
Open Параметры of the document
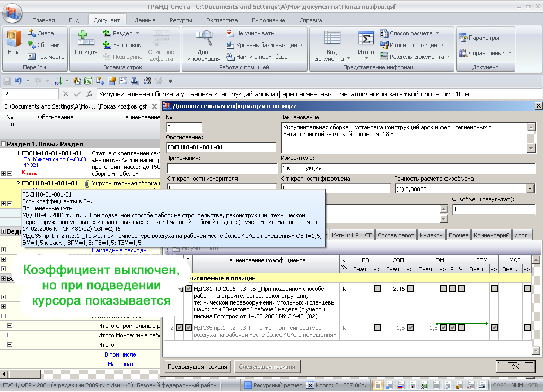[479, 38]
